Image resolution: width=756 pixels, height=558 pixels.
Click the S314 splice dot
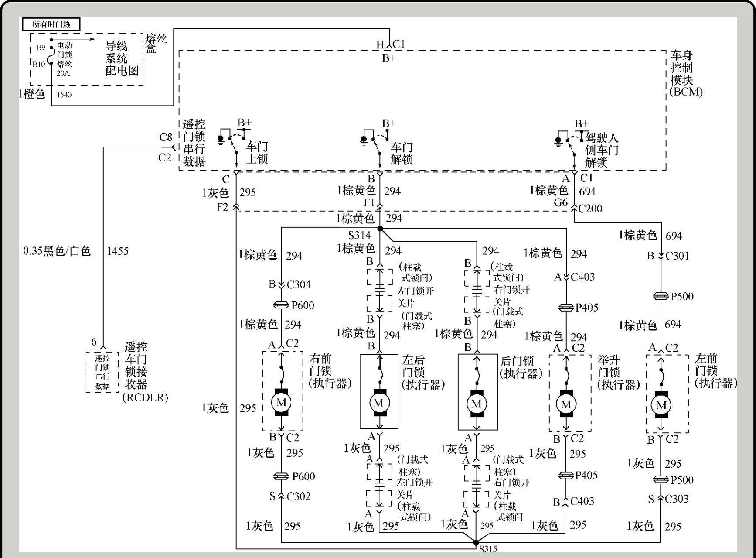click(x=380, y=229)
